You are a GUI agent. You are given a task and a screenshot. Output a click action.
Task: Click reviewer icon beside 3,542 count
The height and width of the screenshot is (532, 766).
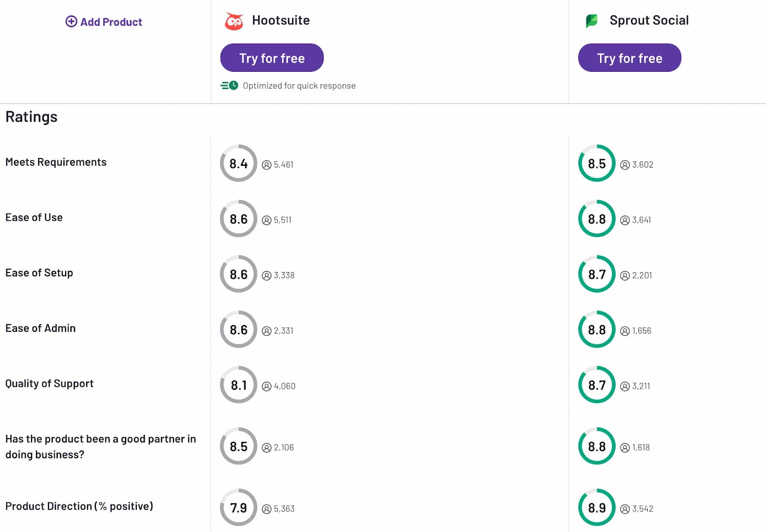tap(625, 509)
